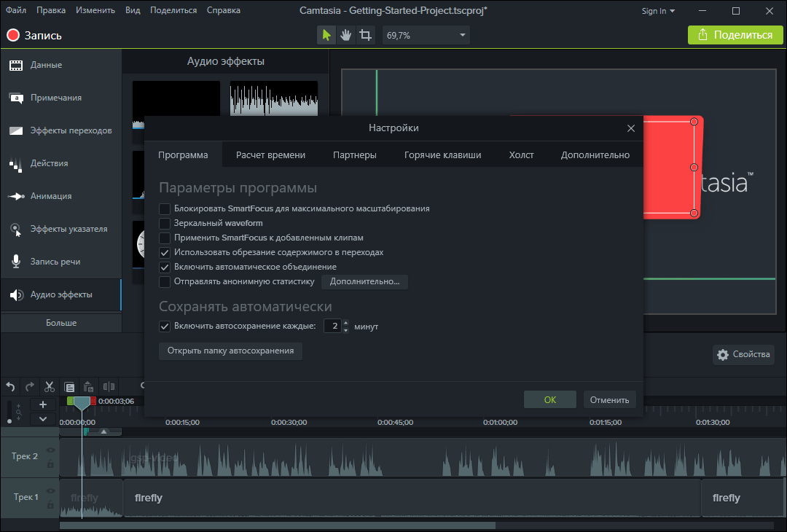Open Эффекты переходов panel
The height and width of the screenshot is (532, 787).
60,130
